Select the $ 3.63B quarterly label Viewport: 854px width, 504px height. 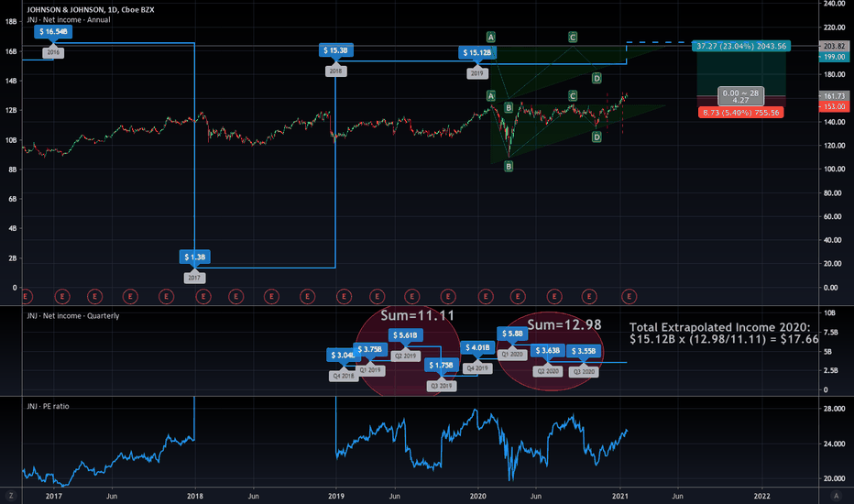547,350
